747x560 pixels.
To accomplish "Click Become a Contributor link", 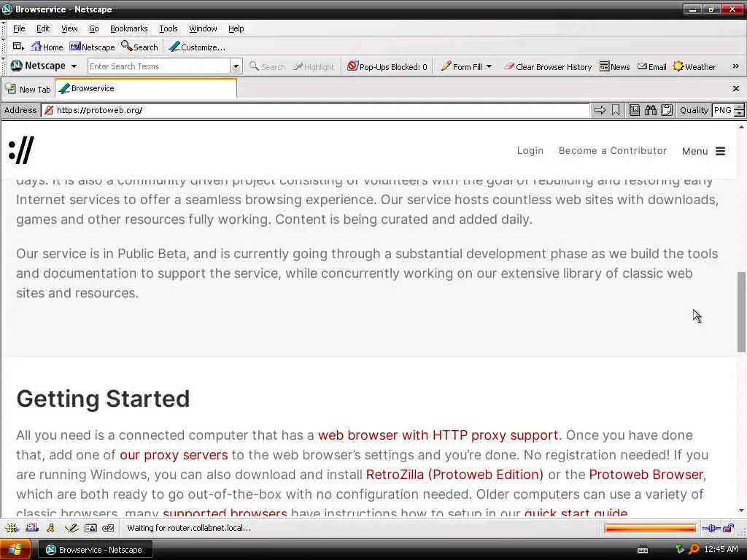I will click(613, 150).
